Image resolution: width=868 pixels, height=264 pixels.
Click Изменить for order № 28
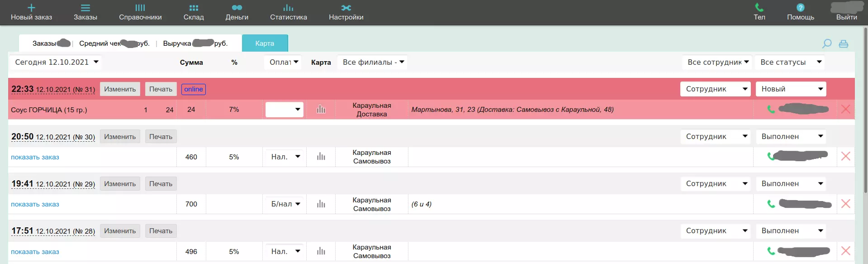click(x=120, y=231)
